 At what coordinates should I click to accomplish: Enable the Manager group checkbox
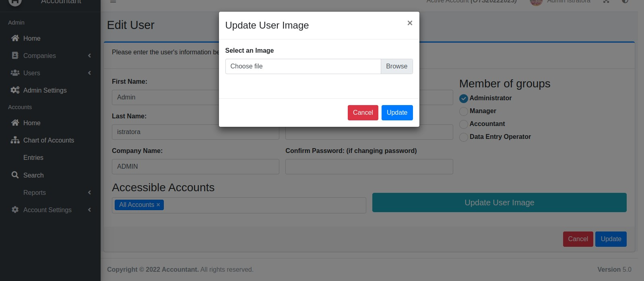[x=464, y=111]
